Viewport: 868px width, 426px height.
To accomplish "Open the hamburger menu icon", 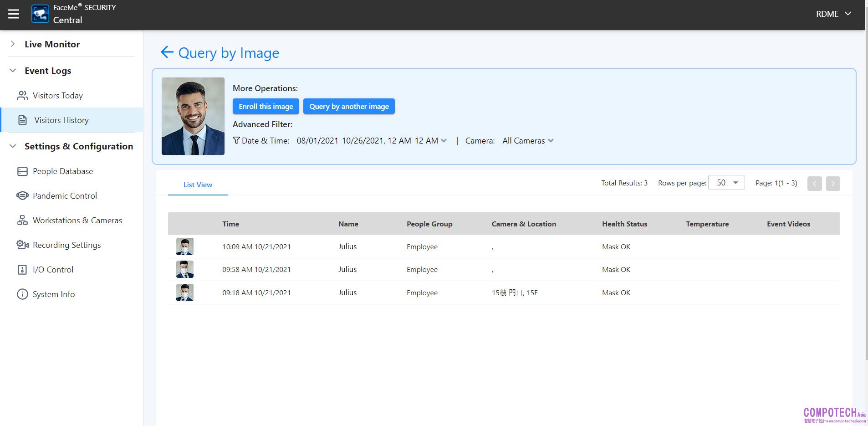I will pos(14,14).
